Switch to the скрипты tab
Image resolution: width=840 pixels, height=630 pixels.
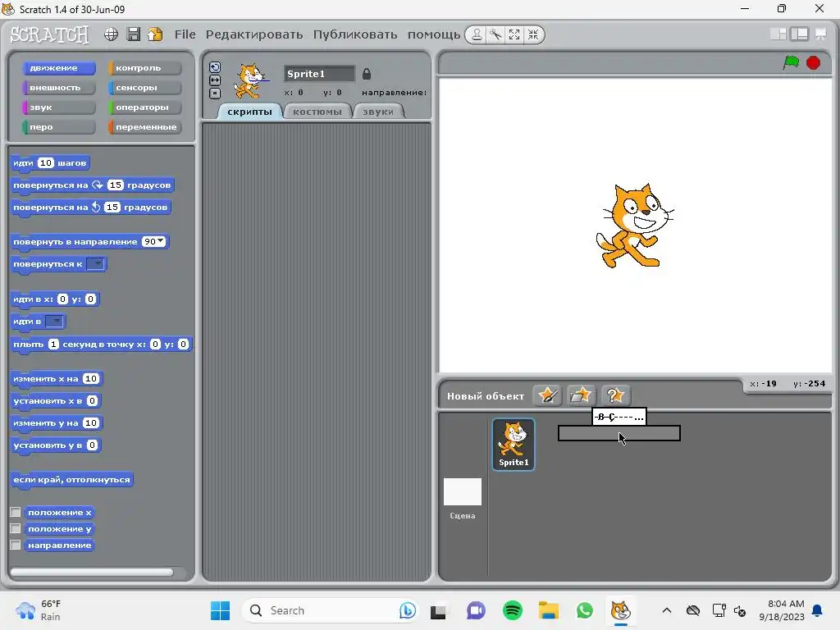click(x=249, y=112)
